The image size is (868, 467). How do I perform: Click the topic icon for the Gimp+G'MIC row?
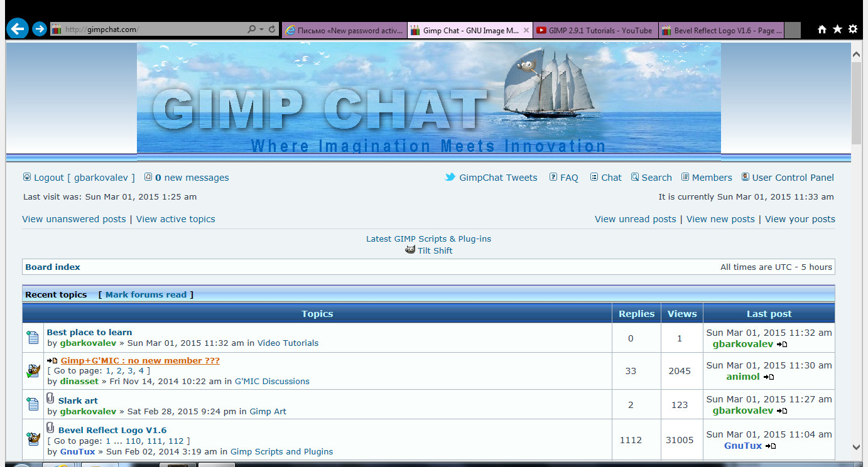33,371
